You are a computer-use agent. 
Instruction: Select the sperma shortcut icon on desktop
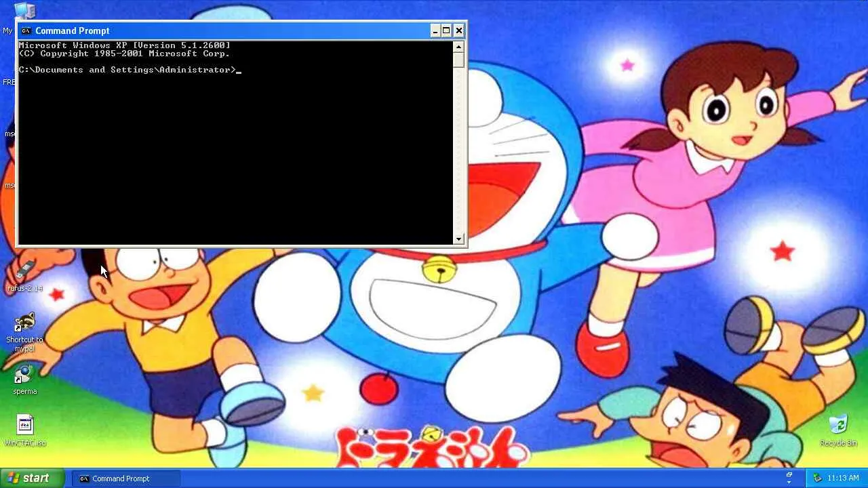[x=24, y=374]
